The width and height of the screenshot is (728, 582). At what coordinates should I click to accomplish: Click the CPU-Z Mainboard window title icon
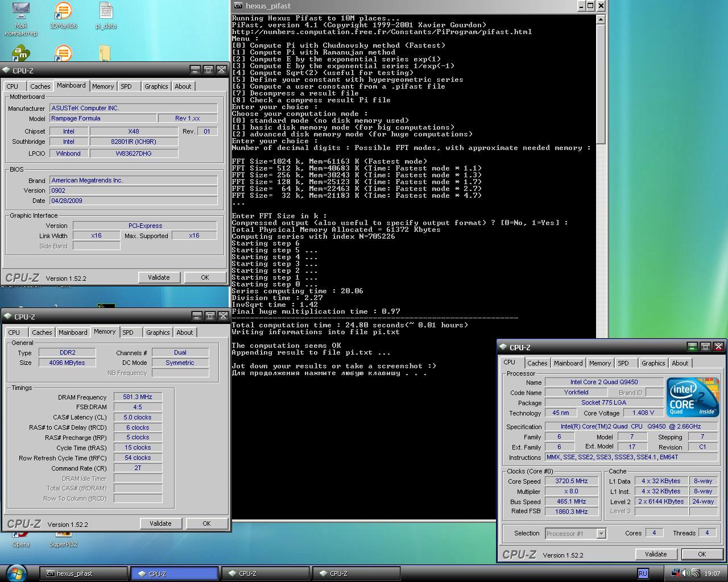7,70
